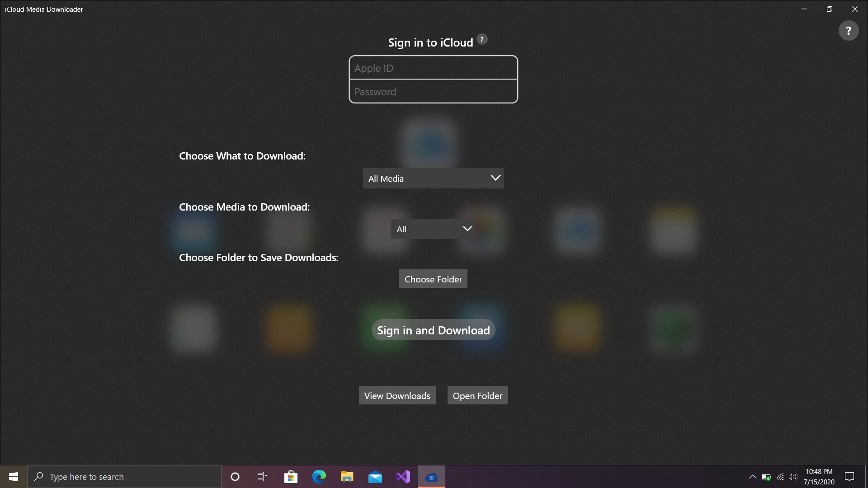Click iCloud Media Downloader taskbar icon
868x488 pixels.
click(431, 477)
